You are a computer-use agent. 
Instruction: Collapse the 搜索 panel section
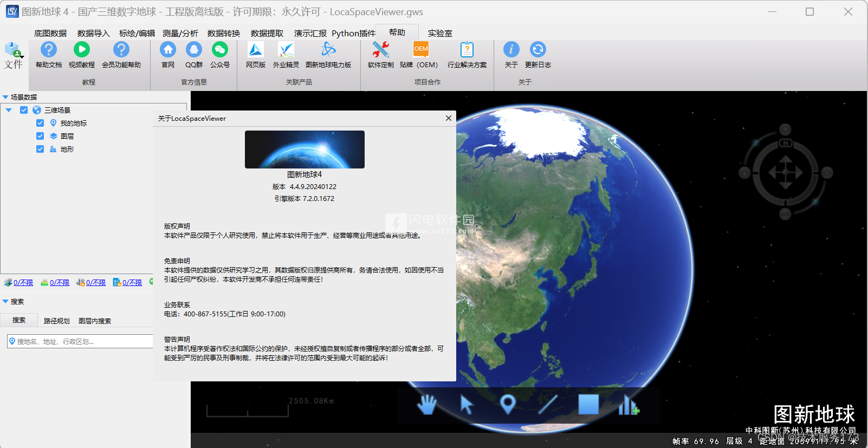[5, 302]
